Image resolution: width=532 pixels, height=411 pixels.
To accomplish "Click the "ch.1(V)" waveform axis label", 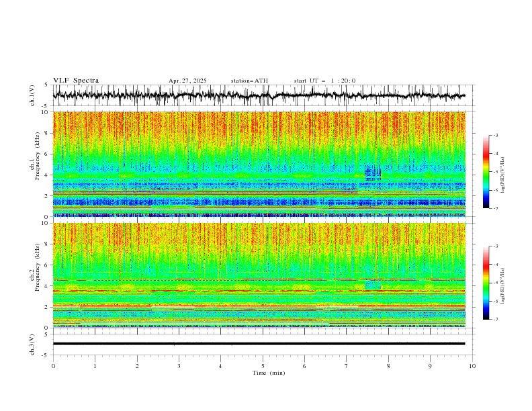I will [32, 95].
